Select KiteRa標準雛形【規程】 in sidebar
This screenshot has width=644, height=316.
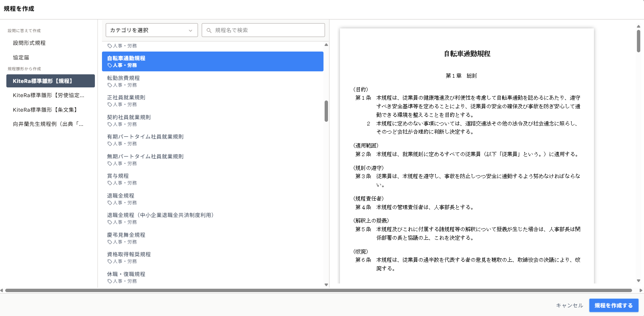click(50, 81)
